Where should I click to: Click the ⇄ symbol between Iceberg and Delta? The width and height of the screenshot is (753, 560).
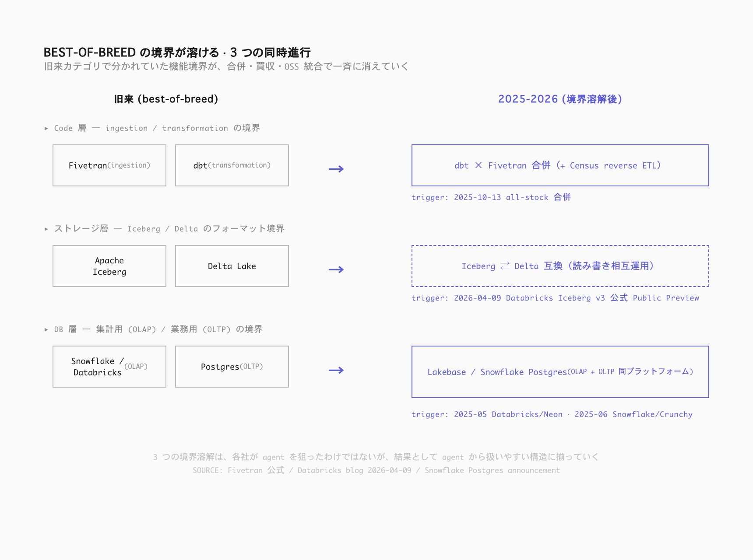505,266
